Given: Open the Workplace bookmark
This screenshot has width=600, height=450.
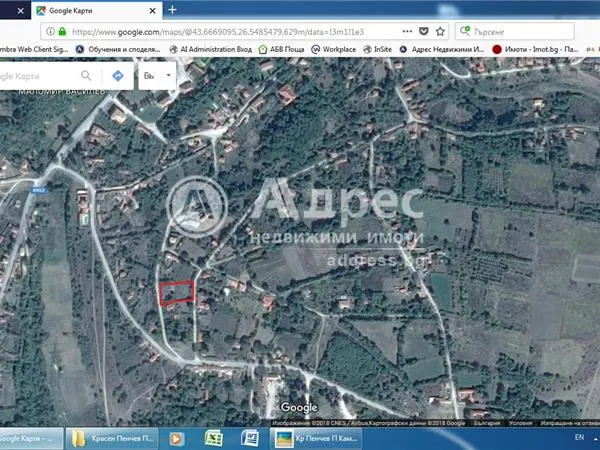Looking at the screenshot, I should click(x=334, y=49).
